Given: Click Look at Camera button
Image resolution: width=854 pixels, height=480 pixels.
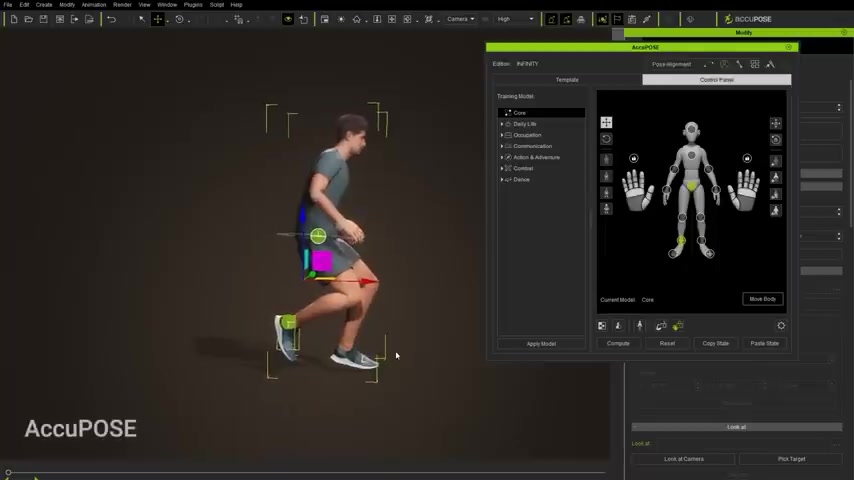Looking at the screenshot, I should tap(684, 459).
